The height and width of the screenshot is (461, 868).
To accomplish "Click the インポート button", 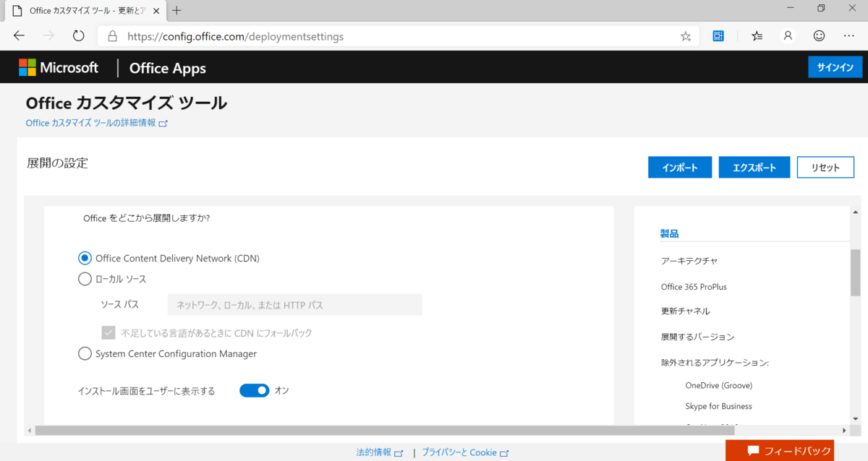I will point(680,167).
